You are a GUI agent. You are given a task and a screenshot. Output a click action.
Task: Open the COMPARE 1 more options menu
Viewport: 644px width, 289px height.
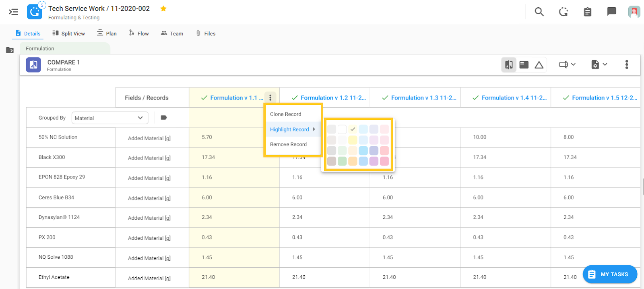coord(627,64)
